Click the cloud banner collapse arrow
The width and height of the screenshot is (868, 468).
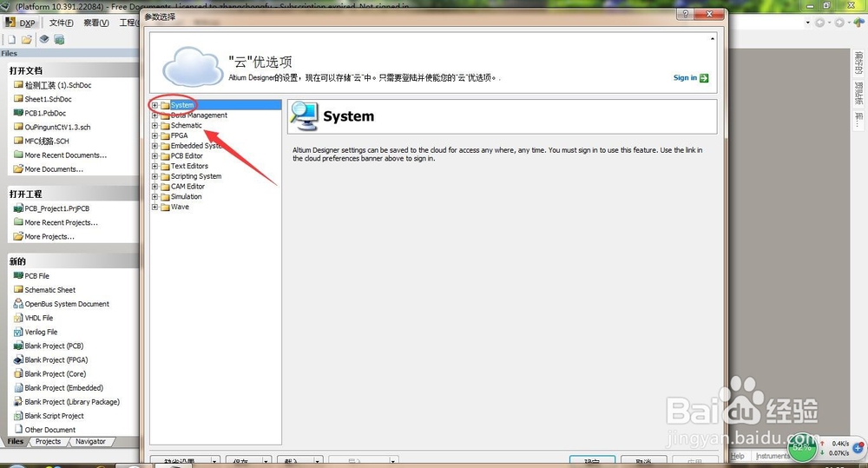click(x=713, y=39)
